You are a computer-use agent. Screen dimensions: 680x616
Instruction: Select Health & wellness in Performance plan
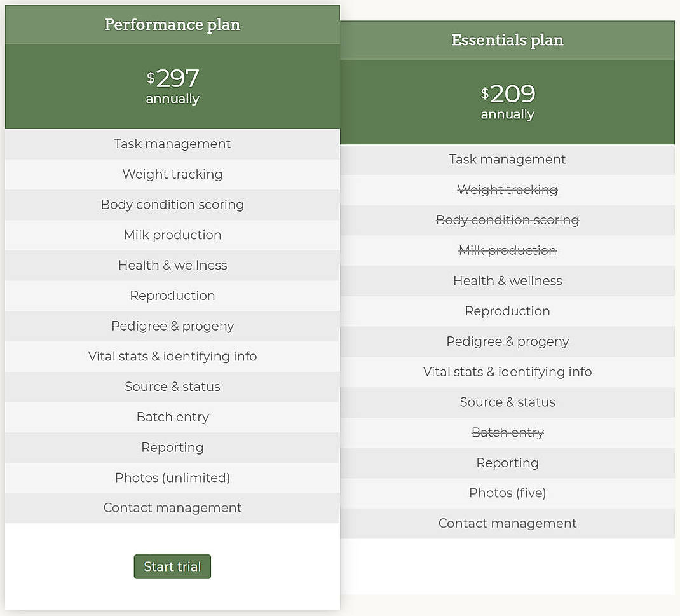[172, 265]
